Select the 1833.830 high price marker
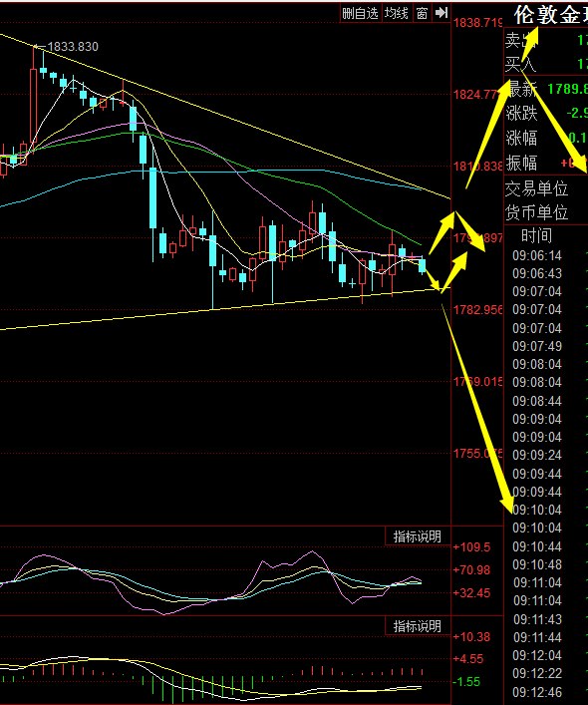 click(x=73, y=46)
